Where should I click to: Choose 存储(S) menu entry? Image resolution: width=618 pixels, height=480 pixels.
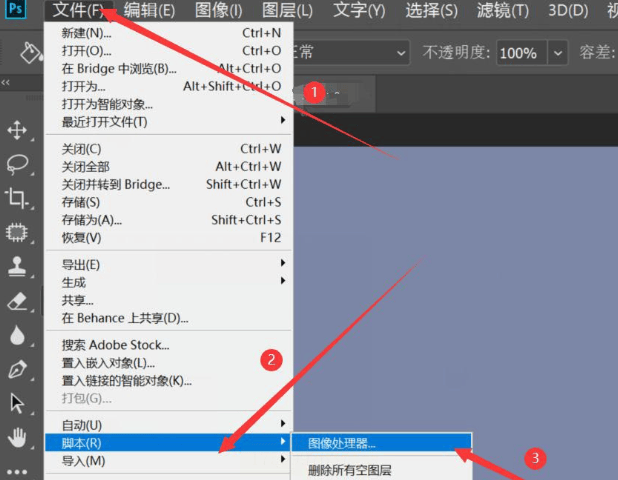[169, 202]
